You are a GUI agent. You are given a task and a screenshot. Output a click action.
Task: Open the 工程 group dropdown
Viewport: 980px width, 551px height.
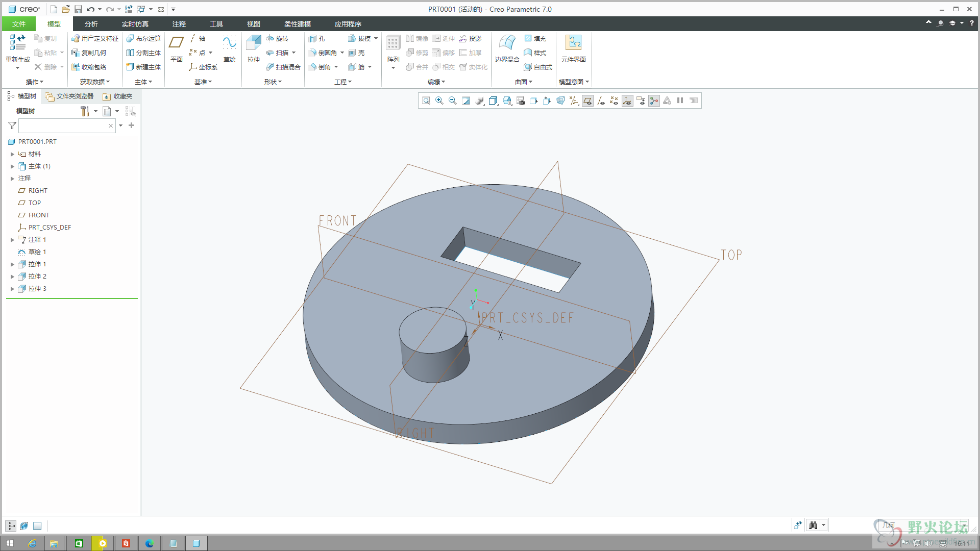click(343, 82)
